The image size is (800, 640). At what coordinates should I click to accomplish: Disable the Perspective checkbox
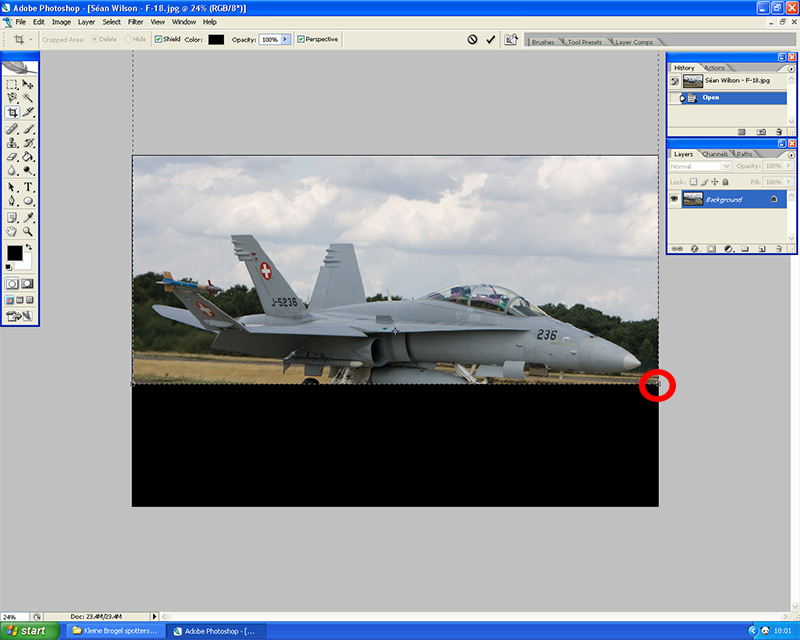tap(301, 39)
